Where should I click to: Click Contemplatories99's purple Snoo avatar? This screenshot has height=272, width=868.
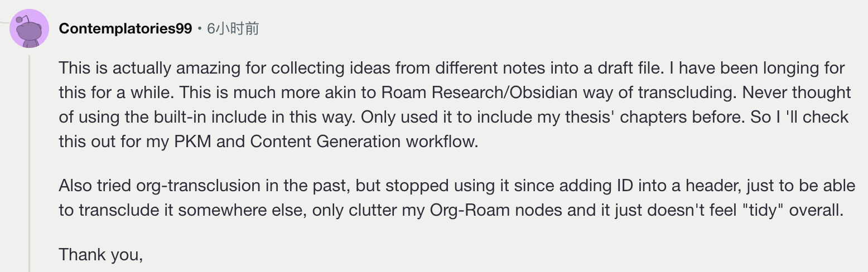(x=30, y=28)
